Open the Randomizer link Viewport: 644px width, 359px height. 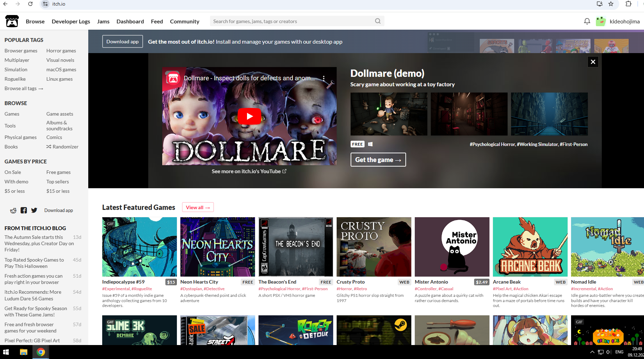pyautogui.click(x=62, y=147)
